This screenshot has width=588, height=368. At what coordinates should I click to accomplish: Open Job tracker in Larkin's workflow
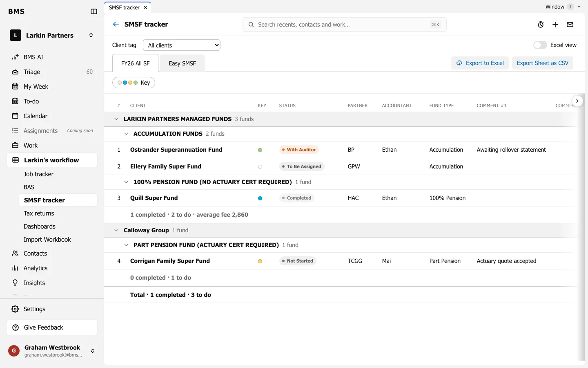coord(58,174)
